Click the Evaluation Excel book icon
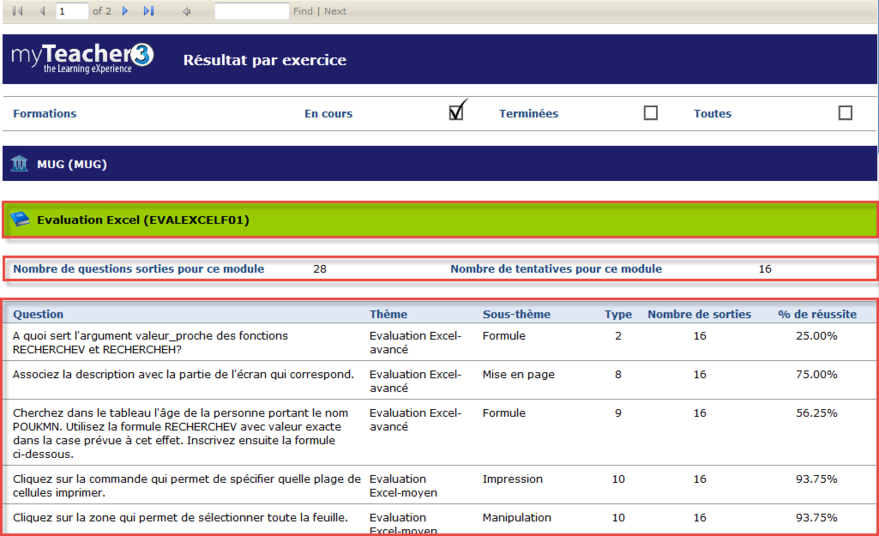 [x=20, y=219]
